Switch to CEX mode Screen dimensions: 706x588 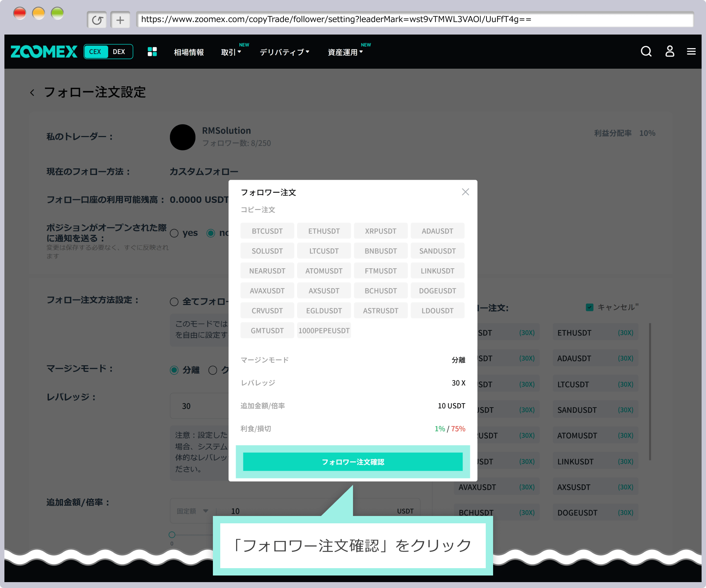coord(95,51)
